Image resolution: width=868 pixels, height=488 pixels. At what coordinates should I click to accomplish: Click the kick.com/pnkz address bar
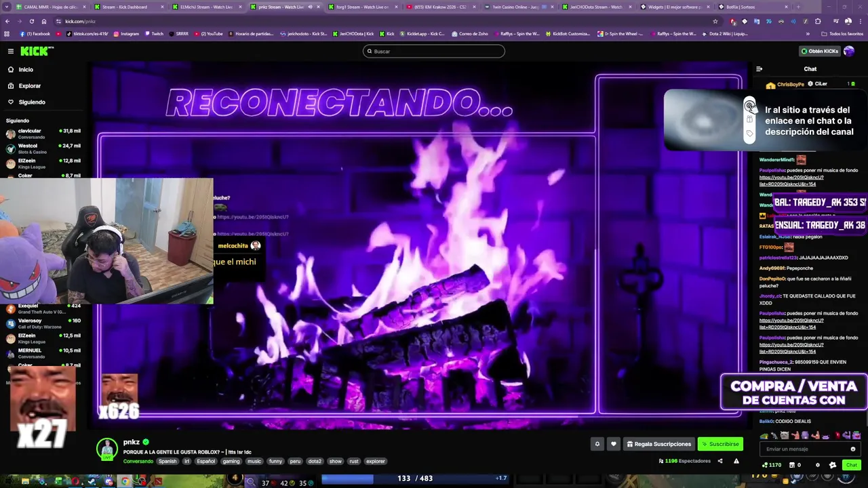tap(380, 21)
